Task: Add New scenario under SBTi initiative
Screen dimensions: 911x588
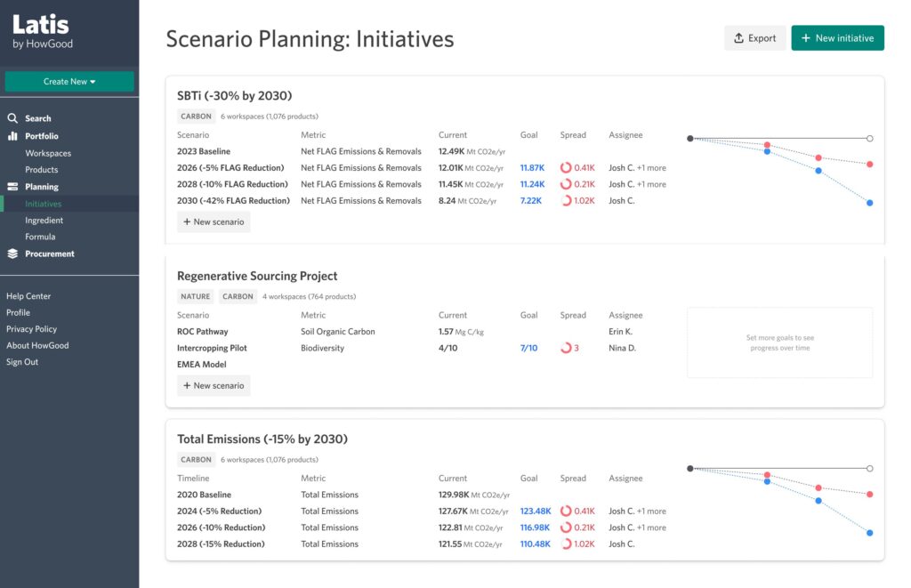Action: point(214,222)
